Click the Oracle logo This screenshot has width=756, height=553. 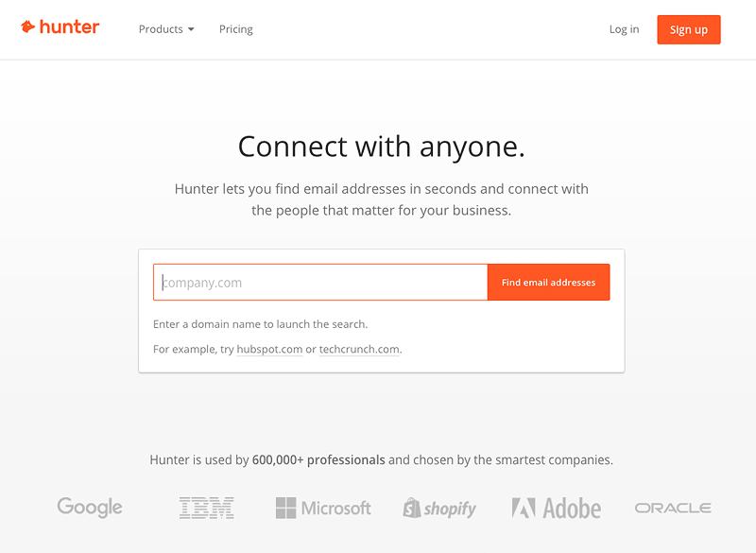[673, 509]
